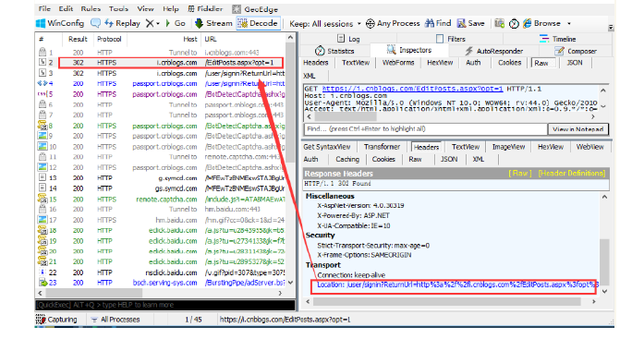
Task: Open Find sessions binoculars tool
Action: point(438,23)
